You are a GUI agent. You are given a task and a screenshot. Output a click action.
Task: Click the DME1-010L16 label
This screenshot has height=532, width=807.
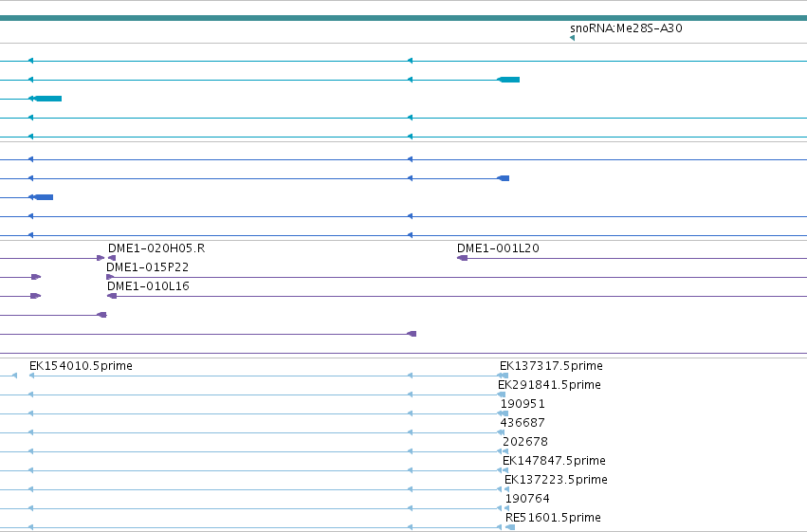[x=148, y=286]
